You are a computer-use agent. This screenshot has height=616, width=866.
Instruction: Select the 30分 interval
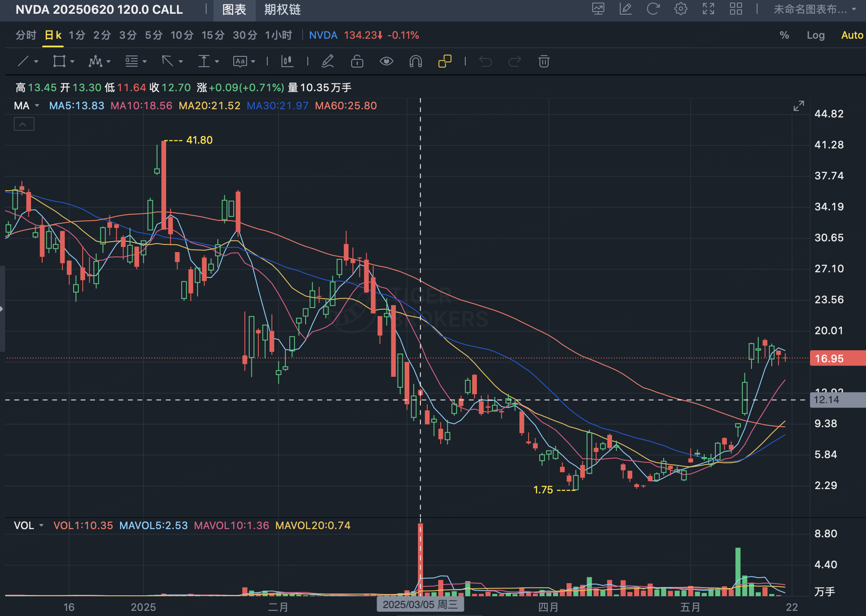click(245, 35)
